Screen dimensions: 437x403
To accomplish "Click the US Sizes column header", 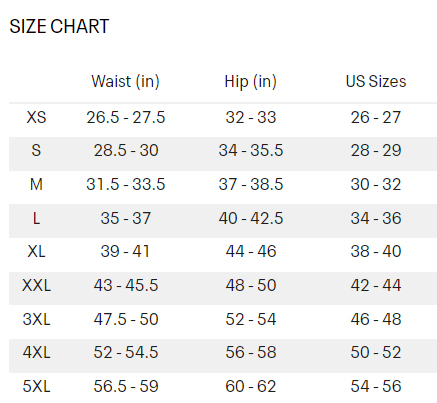I will (376, 81).
